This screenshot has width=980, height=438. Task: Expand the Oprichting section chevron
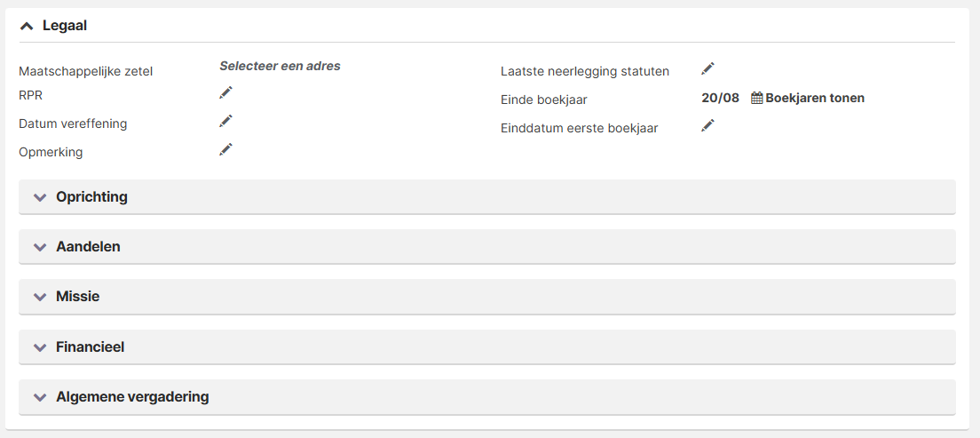tap(40, 197)
